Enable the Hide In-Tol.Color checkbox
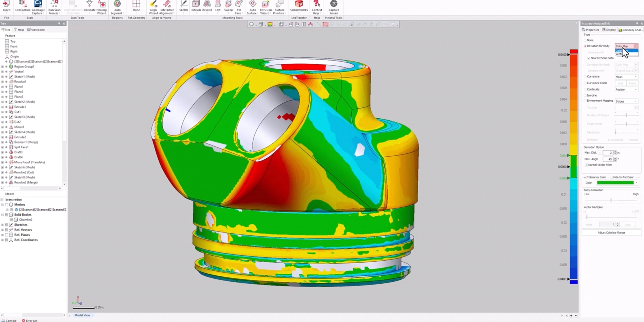This screenshot has height=322, width=644. click(x=611, y=177)
